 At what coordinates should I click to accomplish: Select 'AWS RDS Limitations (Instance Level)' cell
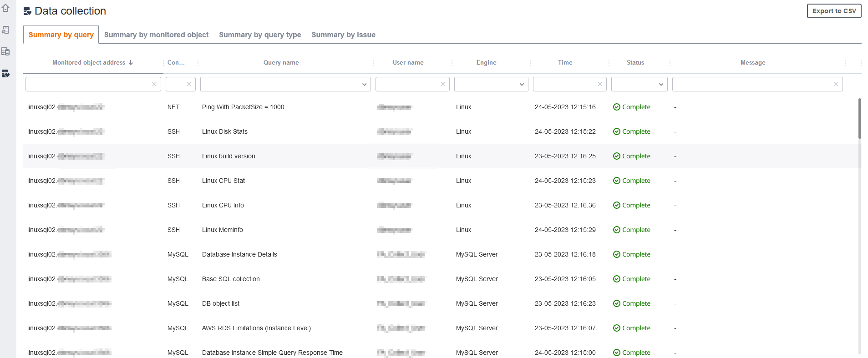pyautogui.click(x=256, y=328)
